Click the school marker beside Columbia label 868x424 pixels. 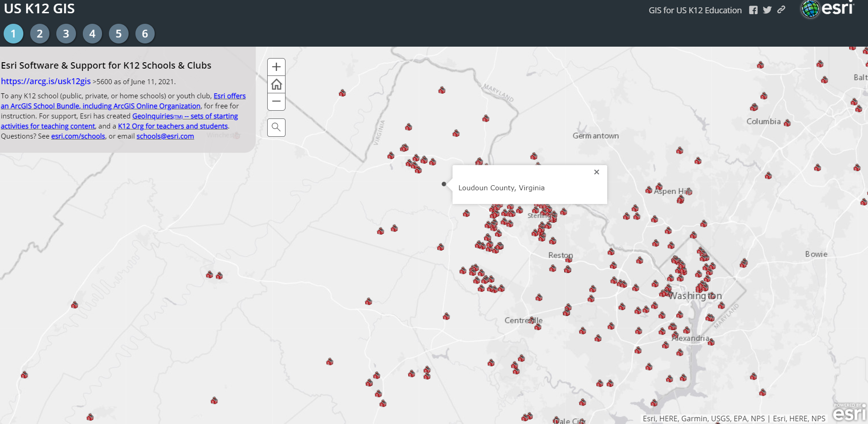point(787,123)
